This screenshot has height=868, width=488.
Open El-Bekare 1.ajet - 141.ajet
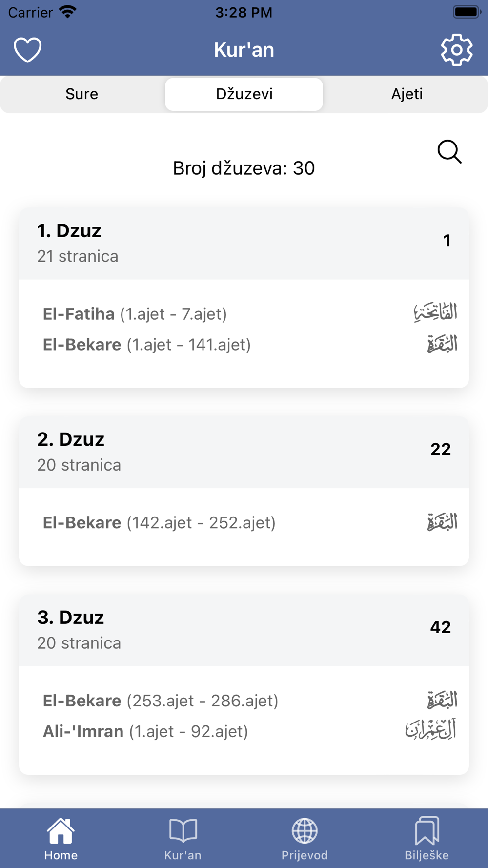[x=147, y=345]
